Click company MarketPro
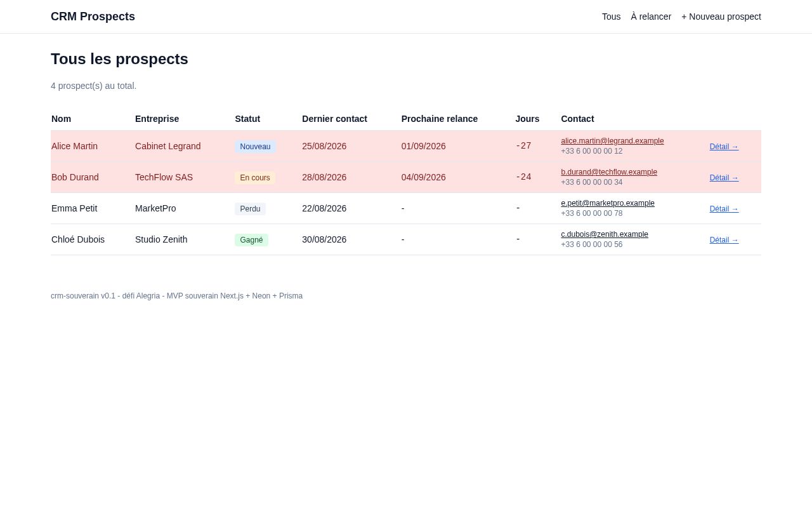Viewport: 812px width, 508px height. pyautogui.click(x=155, y=208)
